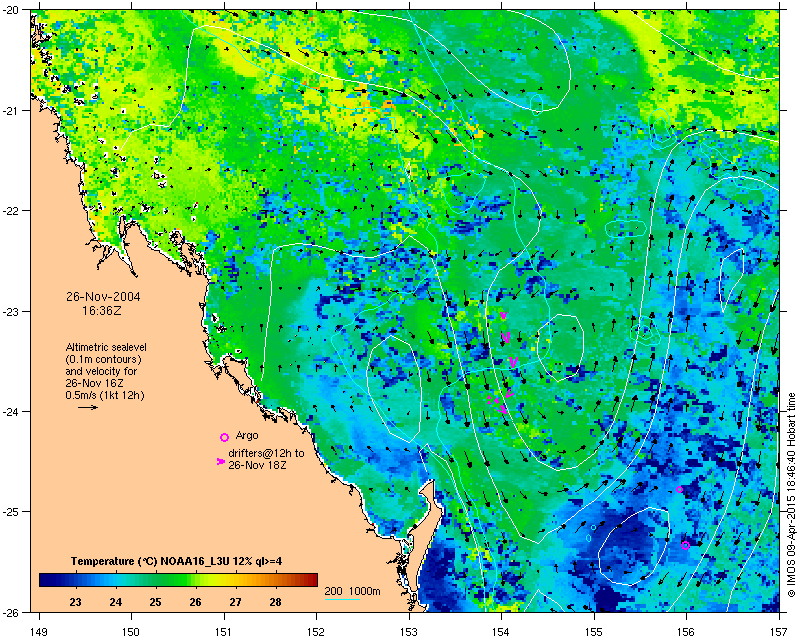Click the IMOS copyright timestamp text
The width and height of the screenshot is (800, 640).
point(791,495)
